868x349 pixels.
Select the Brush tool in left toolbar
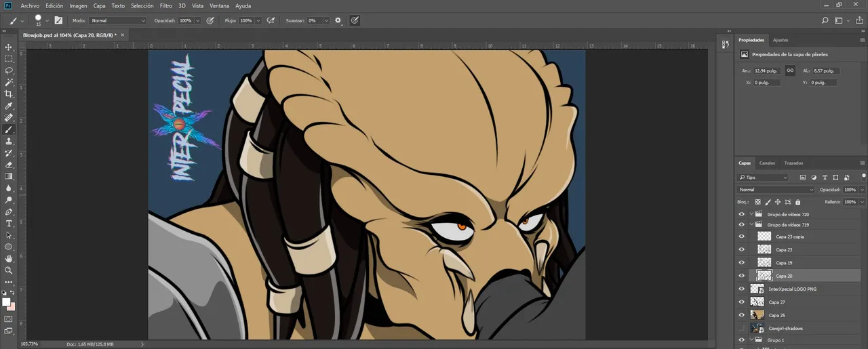click(x=9, y=129)
